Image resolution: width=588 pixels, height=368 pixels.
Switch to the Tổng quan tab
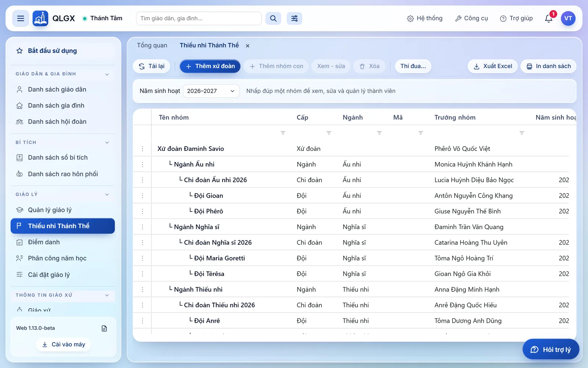(152, 45)
